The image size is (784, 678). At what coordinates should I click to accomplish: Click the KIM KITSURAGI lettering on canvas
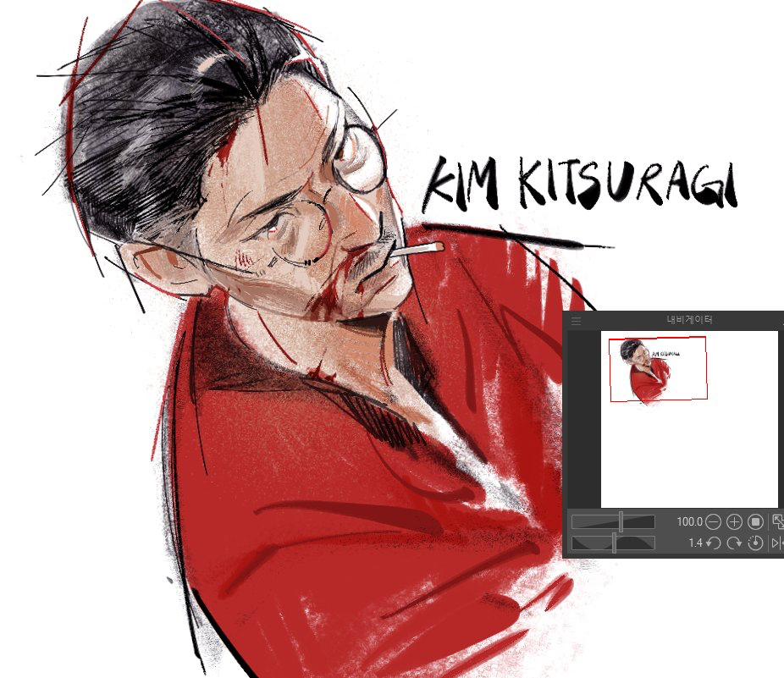coord(581,185)
